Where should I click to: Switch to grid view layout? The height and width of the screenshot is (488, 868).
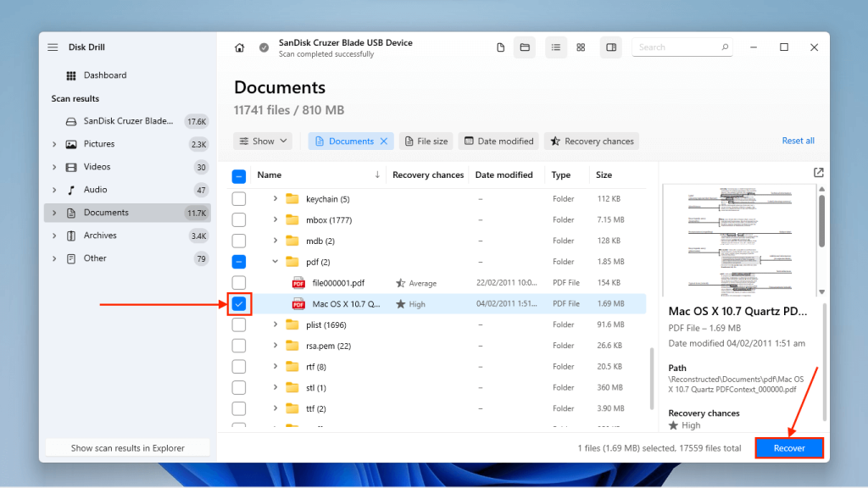pos(581,47)
